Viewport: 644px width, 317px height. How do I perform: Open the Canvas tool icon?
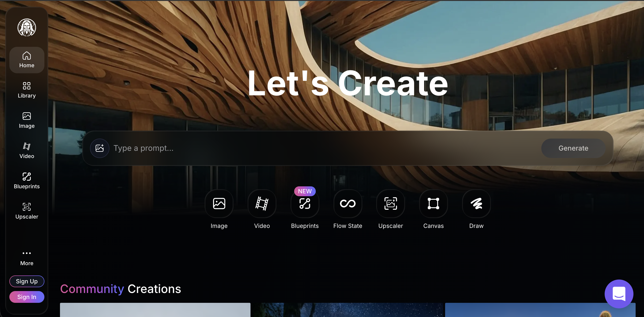[x=433, y=203]
